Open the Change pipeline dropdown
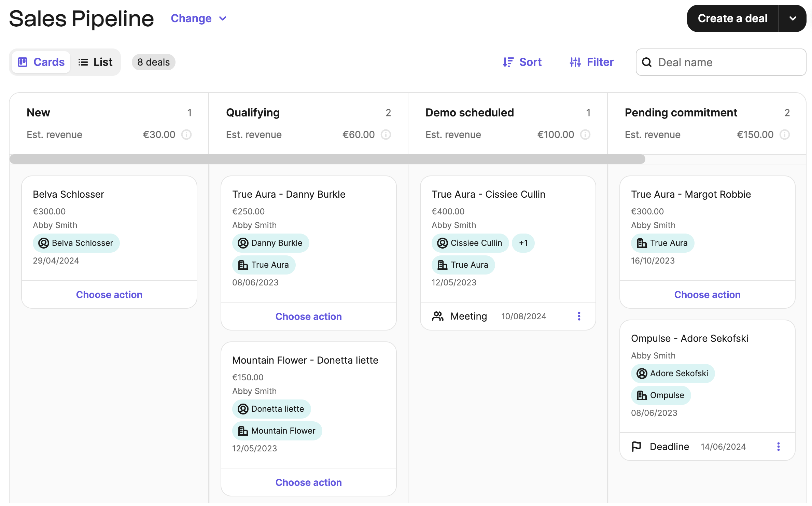 pyautogui.click(x=198, y=18)
